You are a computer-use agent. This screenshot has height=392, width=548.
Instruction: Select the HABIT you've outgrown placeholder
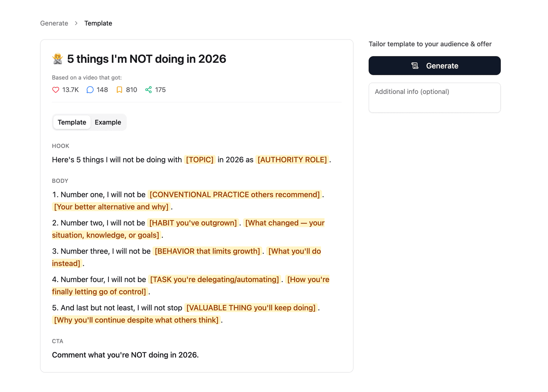point(193,223)
